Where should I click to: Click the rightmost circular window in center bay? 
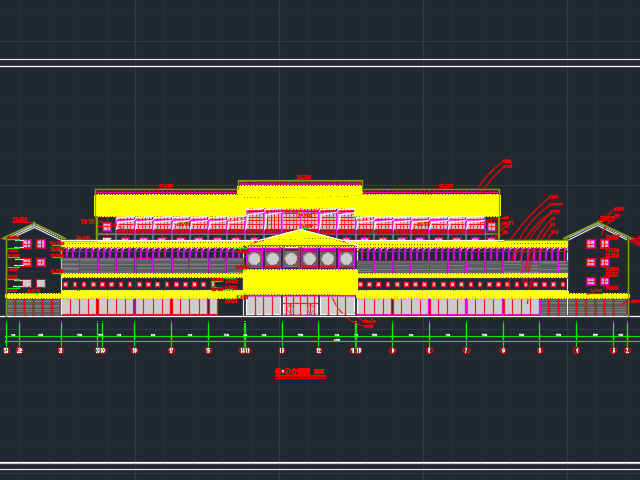(346, 259)
